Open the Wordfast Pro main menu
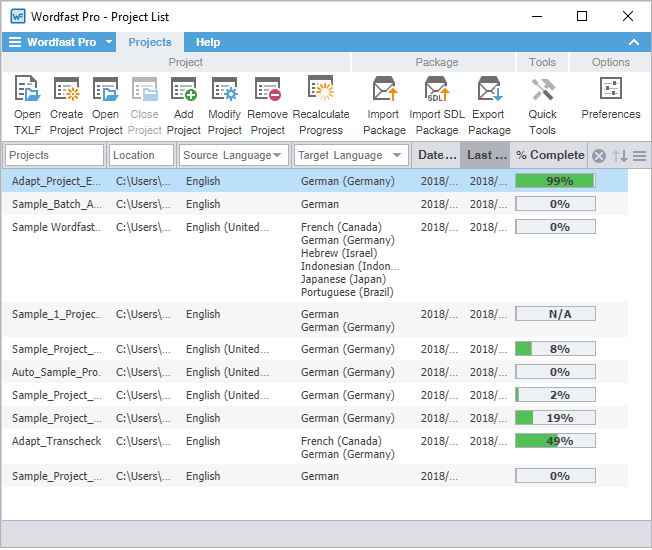The image size is (652, 550). 60,42
